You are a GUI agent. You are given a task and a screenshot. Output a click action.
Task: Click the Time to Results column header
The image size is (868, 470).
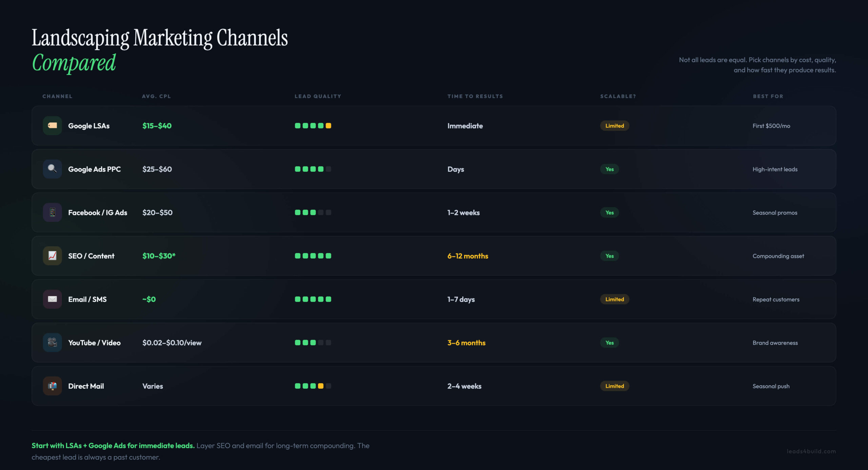point(475,96)
